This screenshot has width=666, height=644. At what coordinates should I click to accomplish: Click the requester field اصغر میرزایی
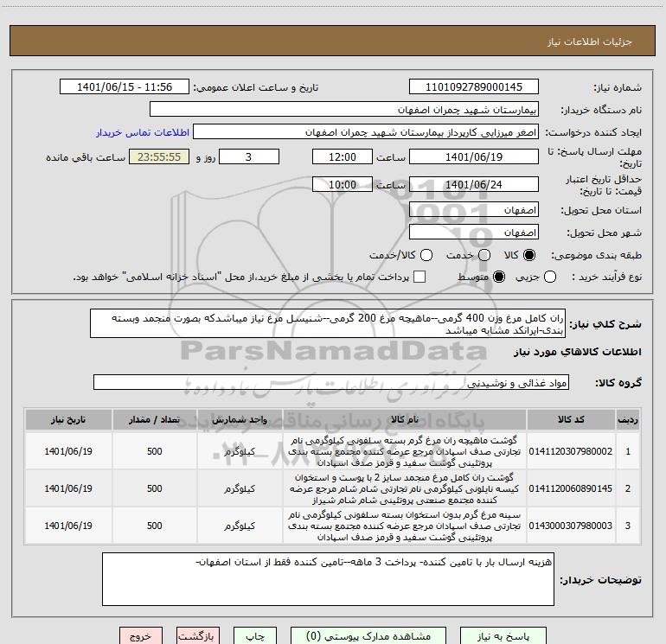coord(366,132)
